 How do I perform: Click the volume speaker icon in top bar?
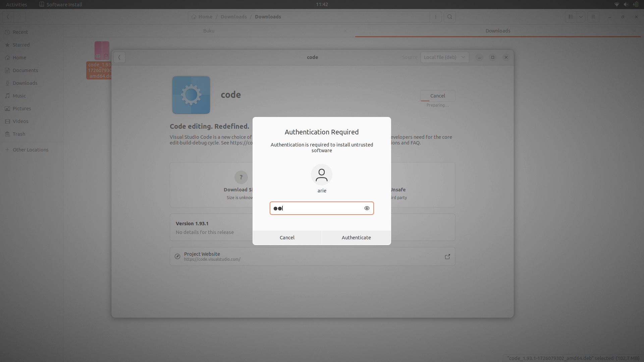[626, 4]
